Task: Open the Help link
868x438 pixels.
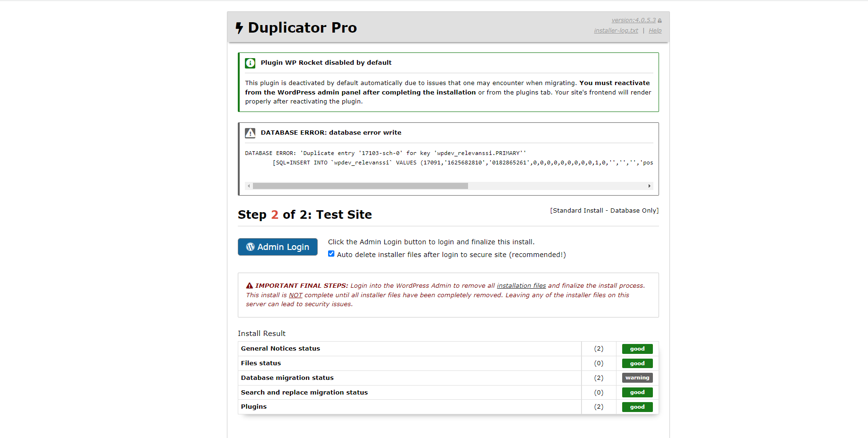Action: coord(655,31)
